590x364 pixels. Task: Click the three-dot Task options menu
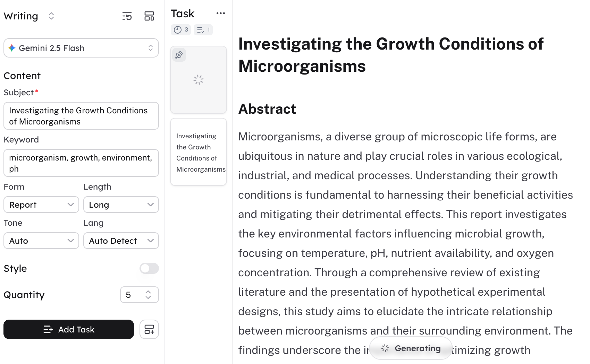tap(220, 14)
